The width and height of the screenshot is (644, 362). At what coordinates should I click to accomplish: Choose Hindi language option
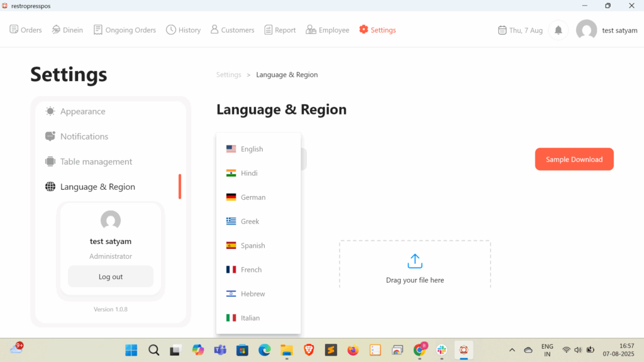(x=249, y=173)
